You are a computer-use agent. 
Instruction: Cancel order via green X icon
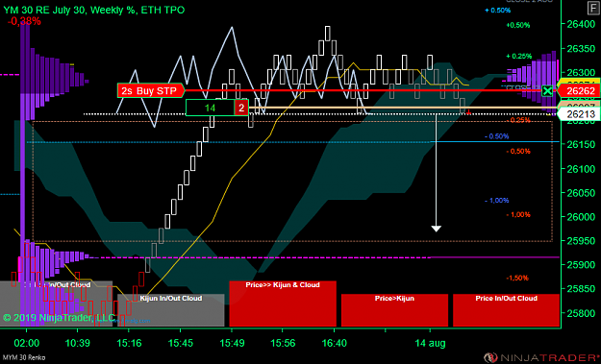547,91
